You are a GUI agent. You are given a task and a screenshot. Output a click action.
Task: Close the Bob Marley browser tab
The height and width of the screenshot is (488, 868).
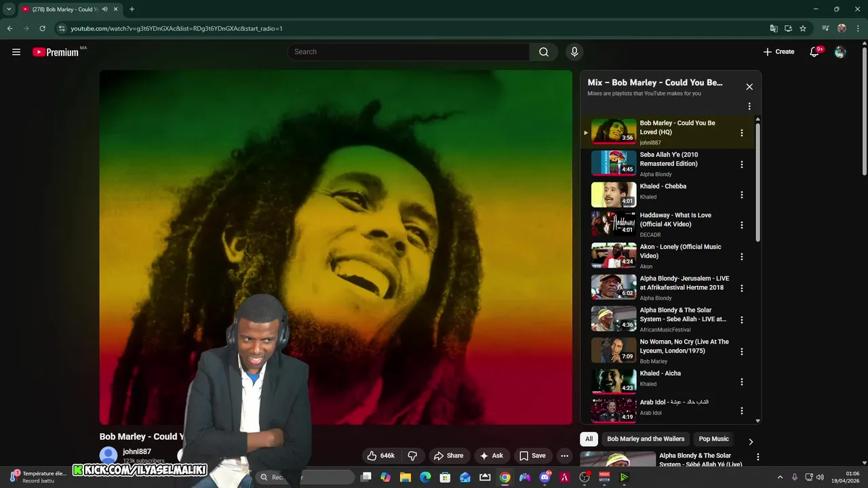click(x=116, y=9)
